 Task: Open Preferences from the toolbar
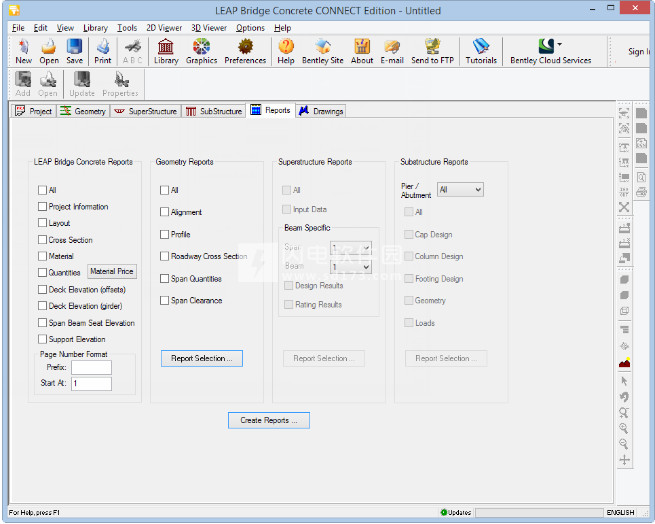pos(245,51)
